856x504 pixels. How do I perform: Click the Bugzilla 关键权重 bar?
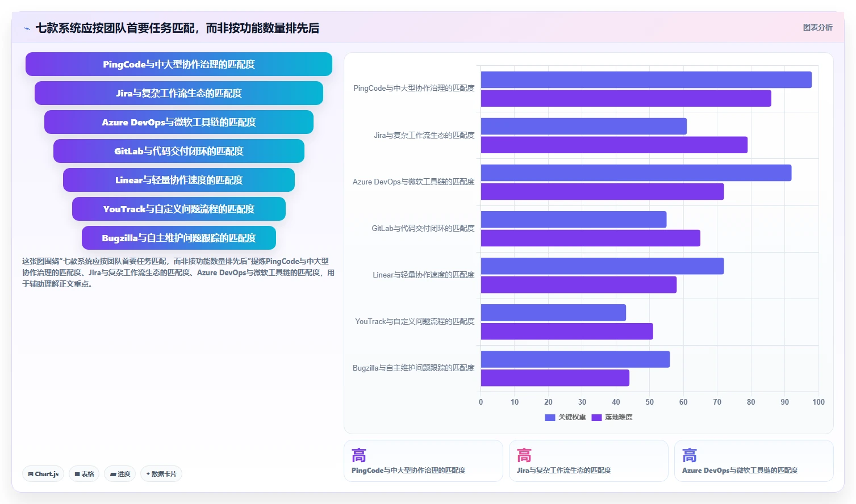tap(575, 359)
